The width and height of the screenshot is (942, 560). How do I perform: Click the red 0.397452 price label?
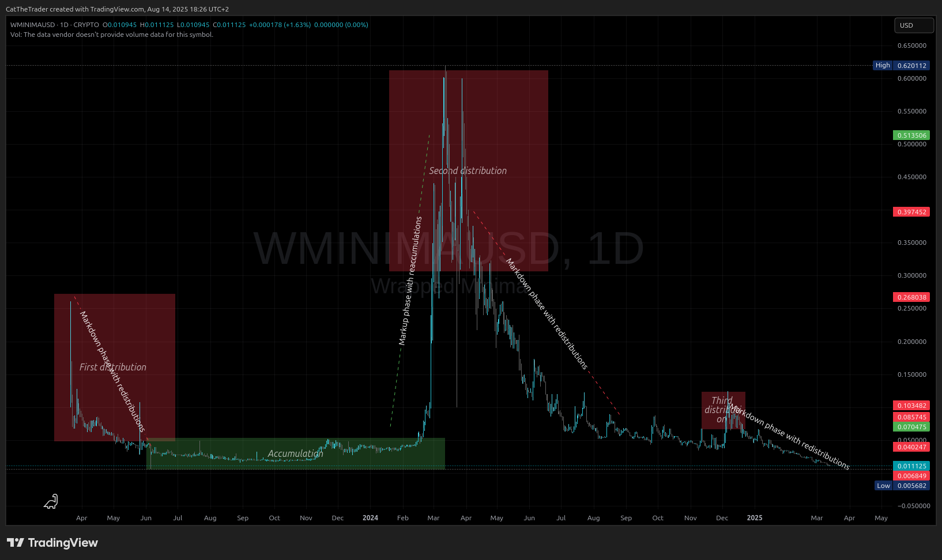[911, 212]
